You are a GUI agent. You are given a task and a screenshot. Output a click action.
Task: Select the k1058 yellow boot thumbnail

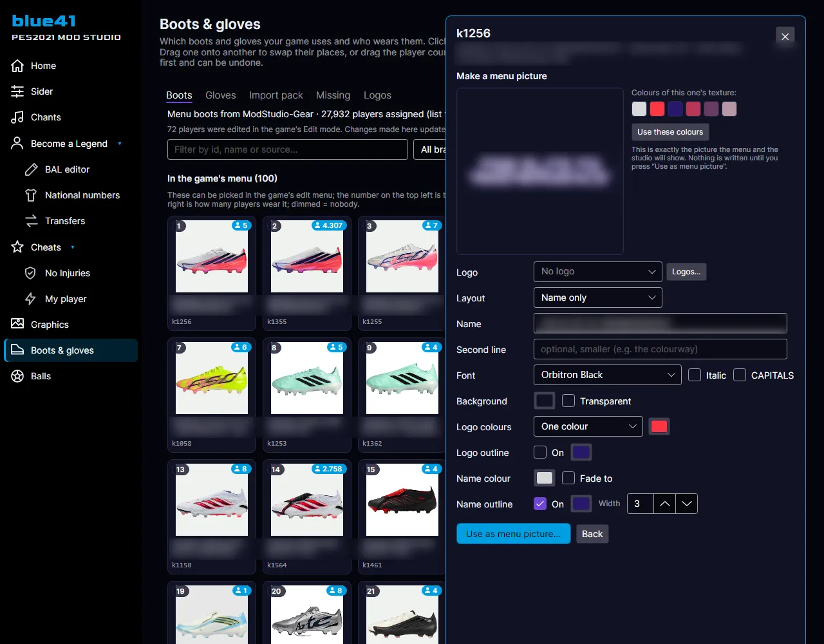coord(212,378)
